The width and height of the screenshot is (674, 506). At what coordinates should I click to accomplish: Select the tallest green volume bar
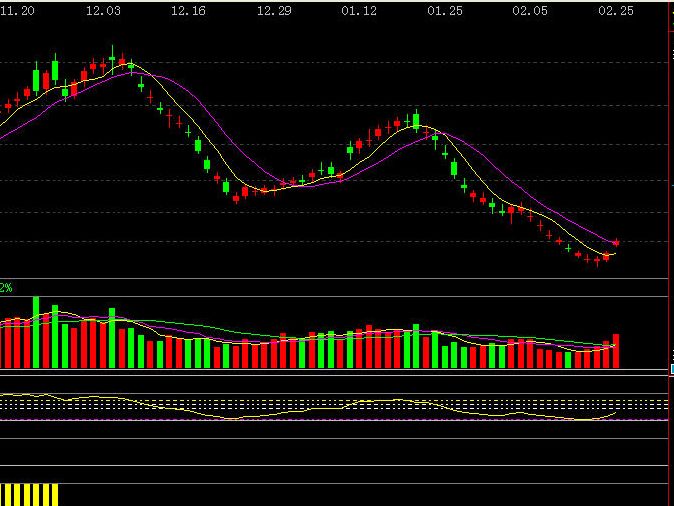36,332
